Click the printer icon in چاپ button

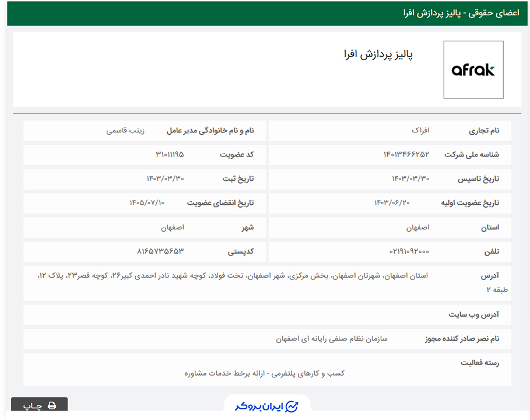pyautogui.click(x=52, y=405)
